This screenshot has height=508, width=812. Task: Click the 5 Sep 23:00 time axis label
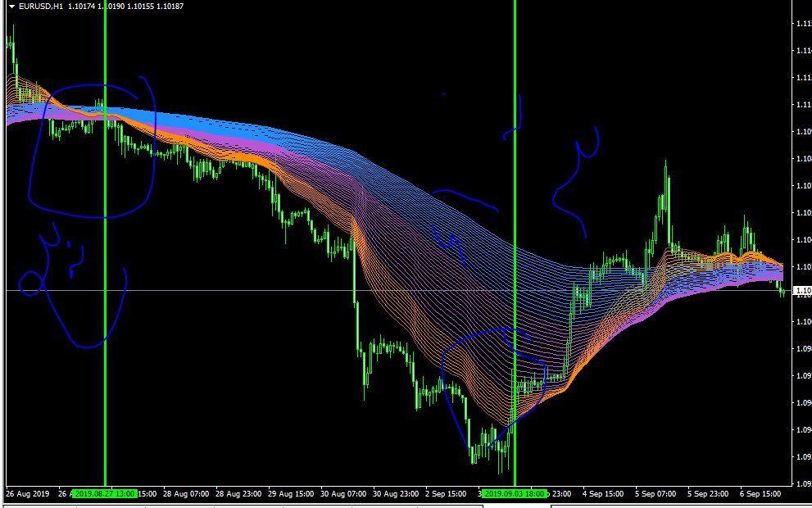pyautogui.click(x=708, y=494)
